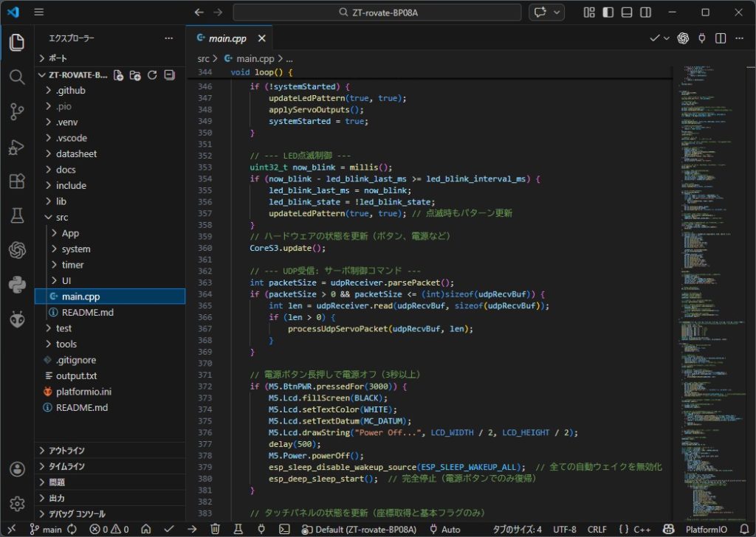The height and width of the screenshot is (537, 756).
Task: Toggle the primary sidebar visibility
Action: pyautogui.click(x=608, y=13)
